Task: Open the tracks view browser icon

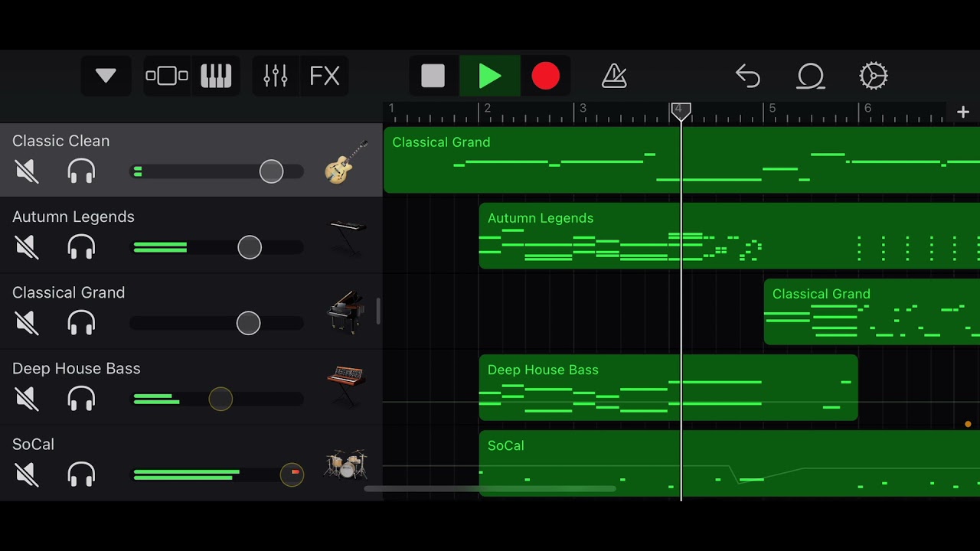Action: 167,76
